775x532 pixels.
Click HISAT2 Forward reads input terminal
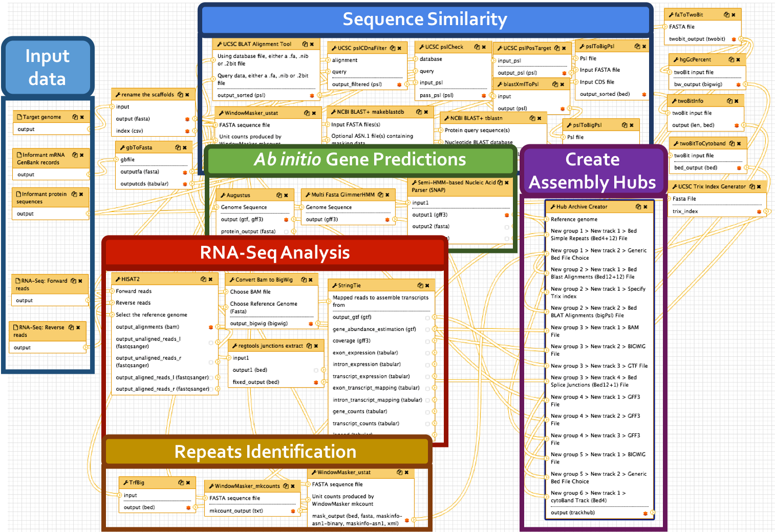pos(111,291)
